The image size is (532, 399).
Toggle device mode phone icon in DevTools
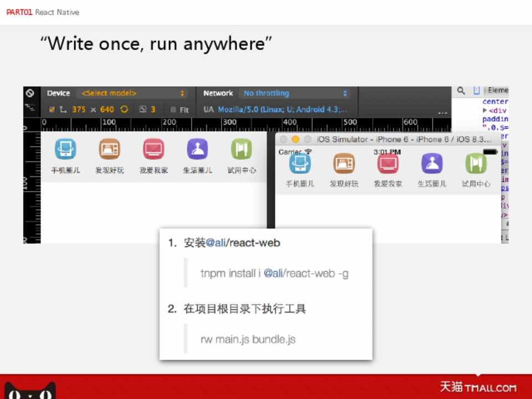(477, 91)
